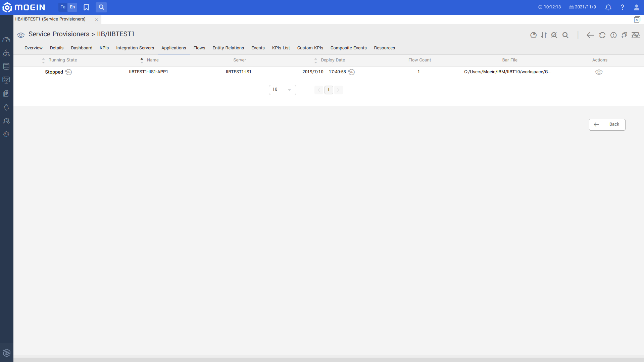
Task: Click the history icon next to Stopped
Action: (68, 72)
